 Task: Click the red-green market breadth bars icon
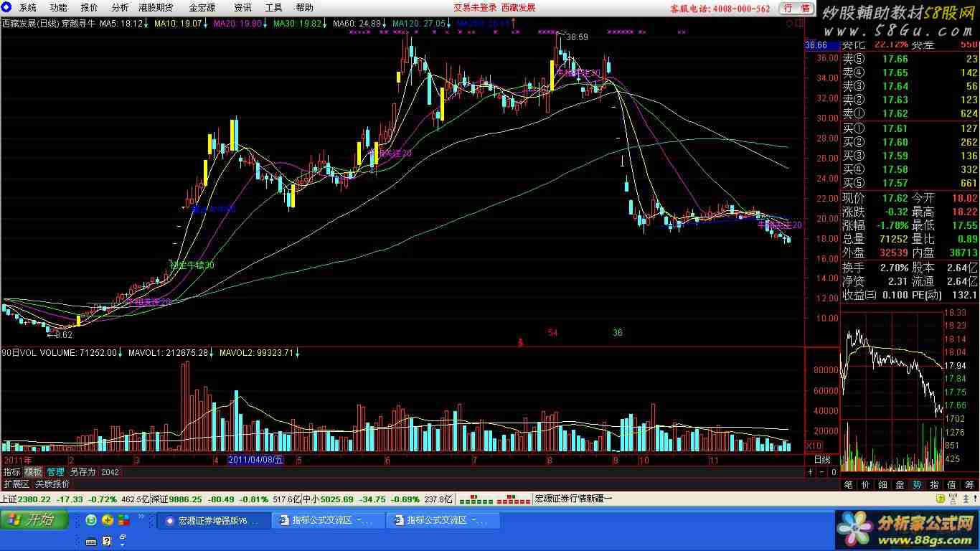[494, 499]
